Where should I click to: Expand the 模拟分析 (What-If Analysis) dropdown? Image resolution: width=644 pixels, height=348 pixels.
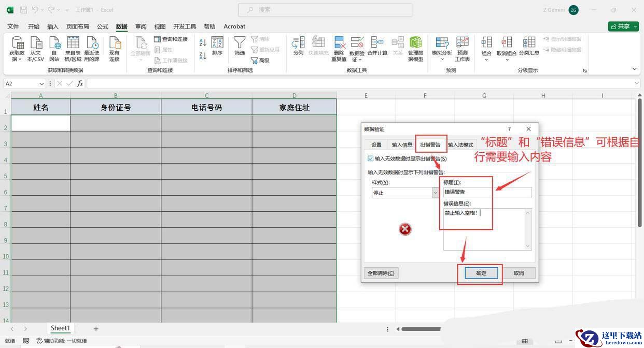point(442,59)
